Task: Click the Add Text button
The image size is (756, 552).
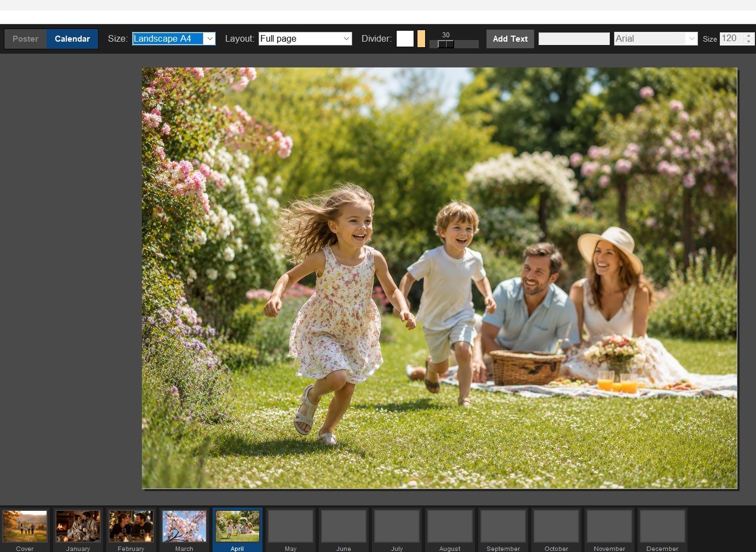Action: pyautogui.click(x=510, y=39)
